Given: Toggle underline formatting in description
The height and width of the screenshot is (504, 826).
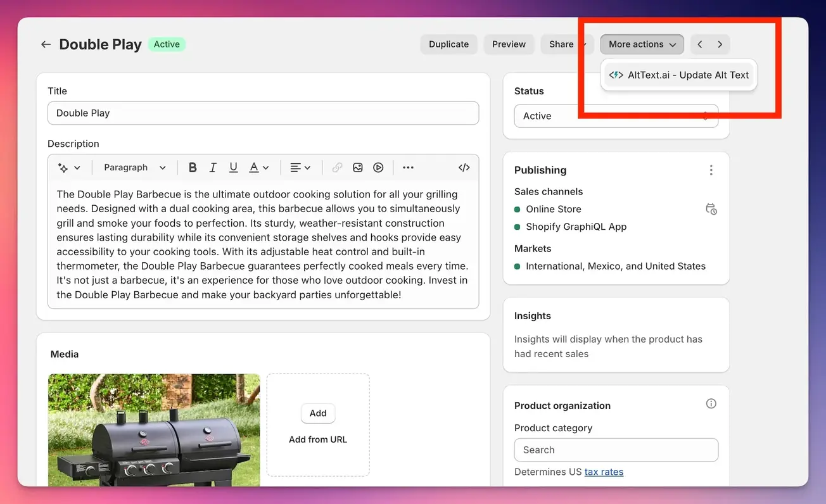Looking at the screenshot, I should point(233,168).
